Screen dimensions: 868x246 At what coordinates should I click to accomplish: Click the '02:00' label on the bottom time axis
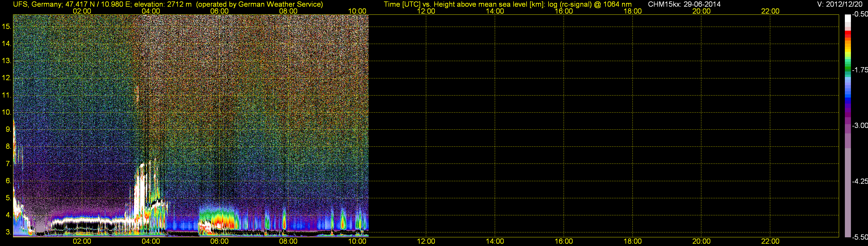coord(82,241)
